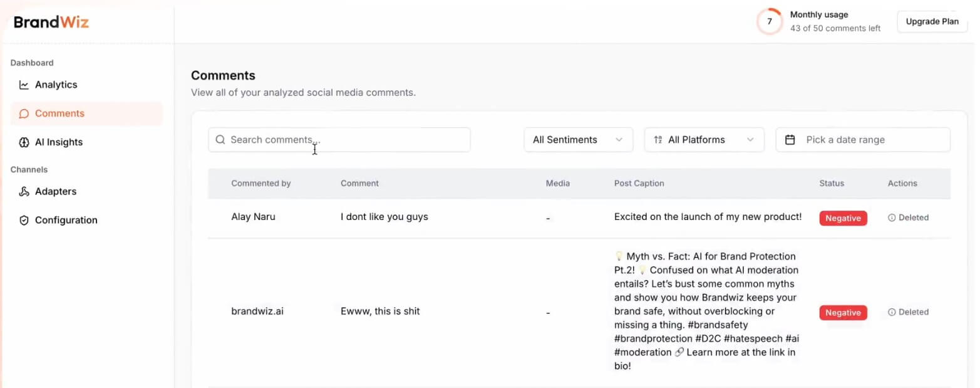Click the All Platforms chevron arrow

click(x=750, y=140)
